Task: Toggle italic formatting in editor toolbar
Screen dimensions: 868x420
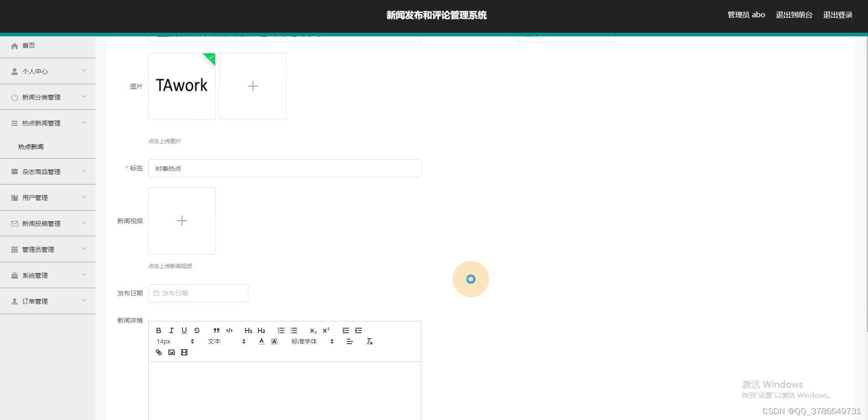Action: [172, 330]
